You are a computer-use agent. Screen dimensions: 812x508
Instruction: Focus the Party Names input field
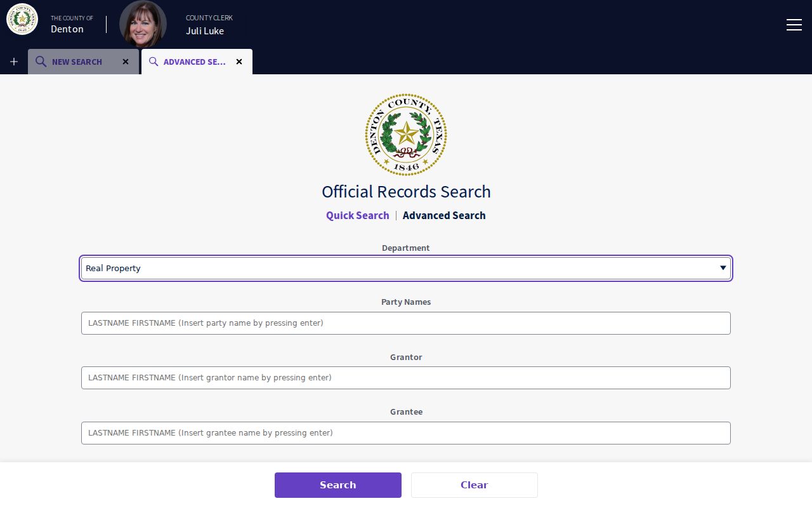coord(406,323)
